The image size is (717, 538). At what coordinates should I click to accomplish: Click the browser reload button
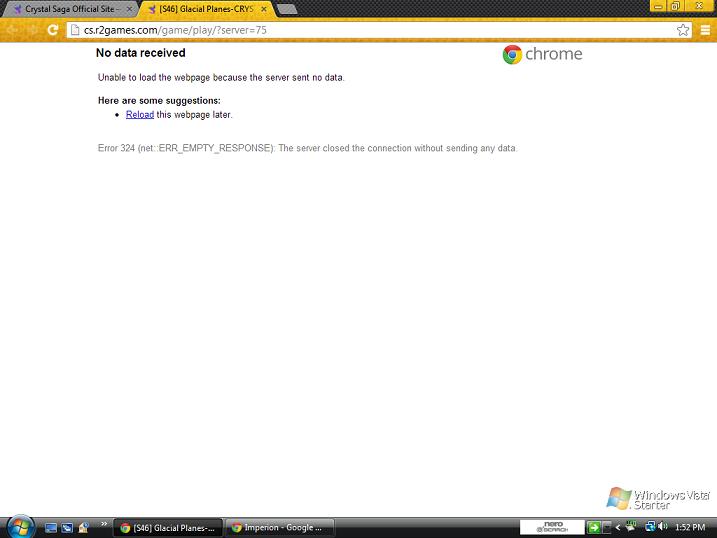click(52, 30)
